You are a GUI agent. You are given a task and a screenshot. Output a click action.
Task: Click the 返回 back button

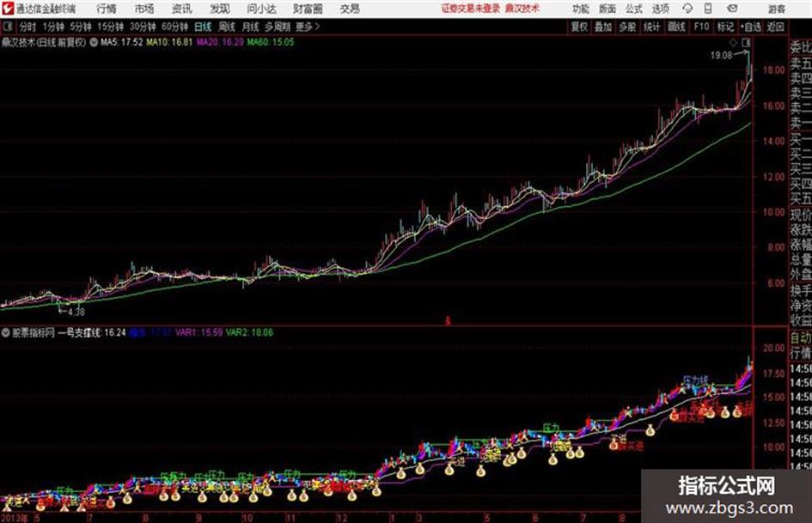(x=775, y=27)
